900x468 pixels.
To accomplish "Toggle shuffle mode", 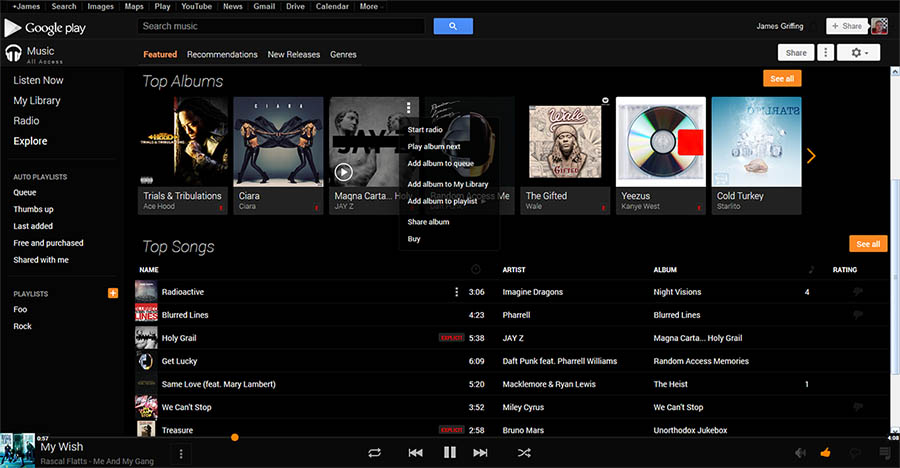I will click(523, 452).
